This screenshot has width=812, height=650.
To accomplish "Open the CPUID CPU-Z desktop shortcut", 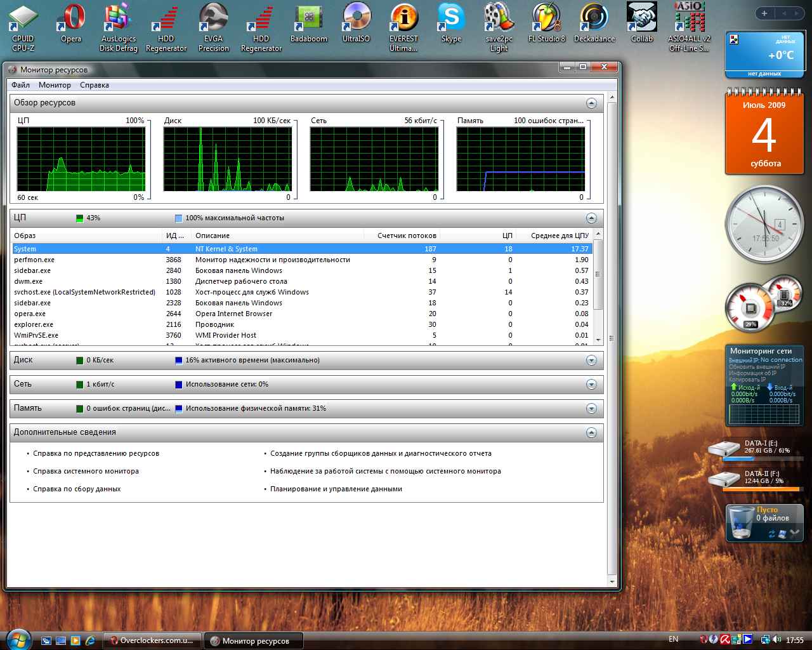I will pyautogui.click(x=23, y=27).
